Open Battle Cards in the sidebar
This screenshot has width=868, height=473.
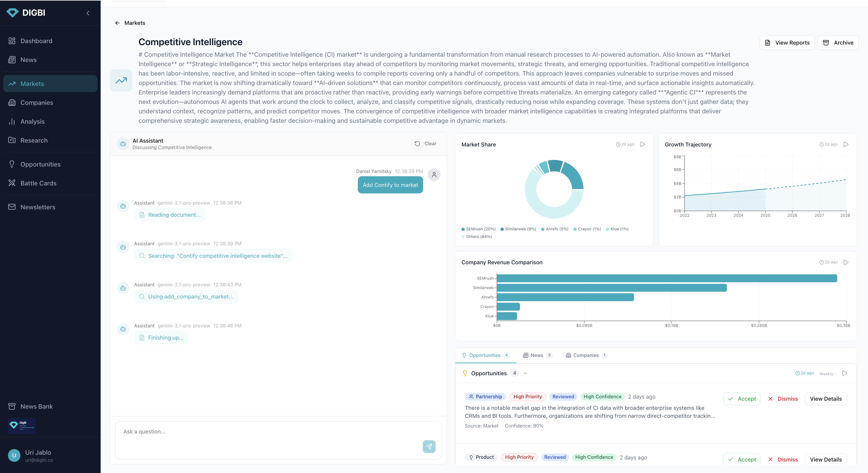(x=38, y=183)
